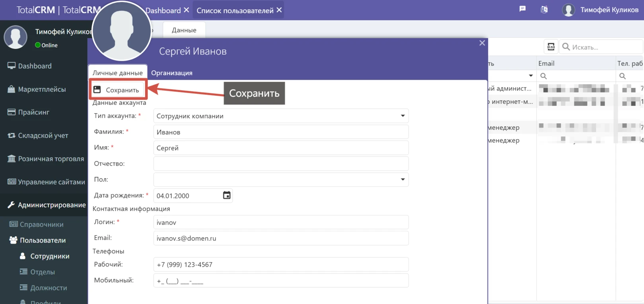Select Отделы under Пользователи
This screenshot has width=644, height=304.
click(x=43, y=272)
